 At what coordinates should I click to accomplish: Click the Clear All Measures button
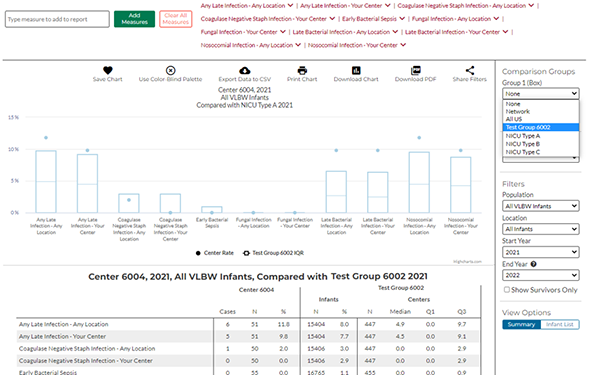pyautogui.click(x=176, y=19)
